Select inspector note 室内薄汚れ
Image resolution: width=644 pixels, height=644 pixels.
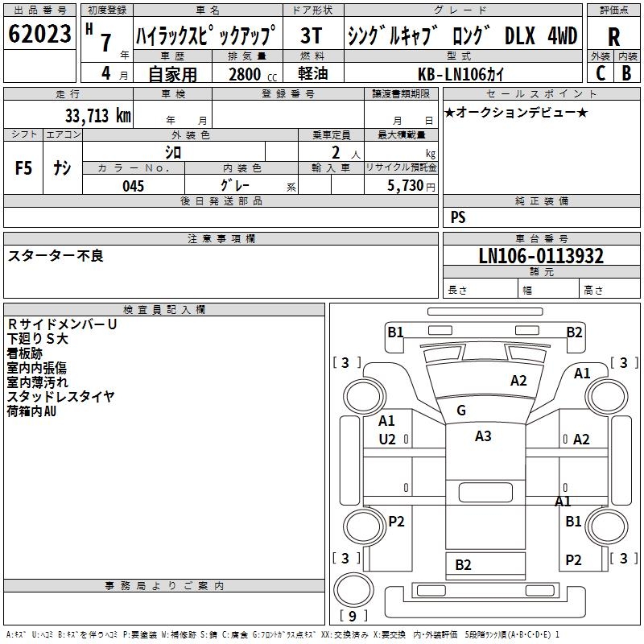(x=37, y=382)
